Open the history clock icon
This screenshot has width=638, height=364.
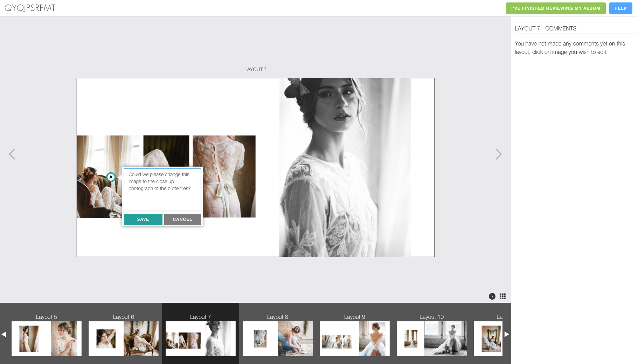(x=492, y=296)
